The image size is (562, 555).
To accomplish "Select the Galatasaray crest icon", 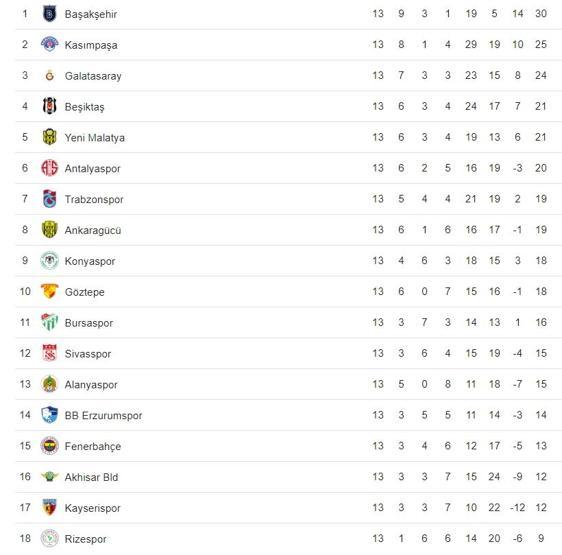I will click(x=49, y=75).
